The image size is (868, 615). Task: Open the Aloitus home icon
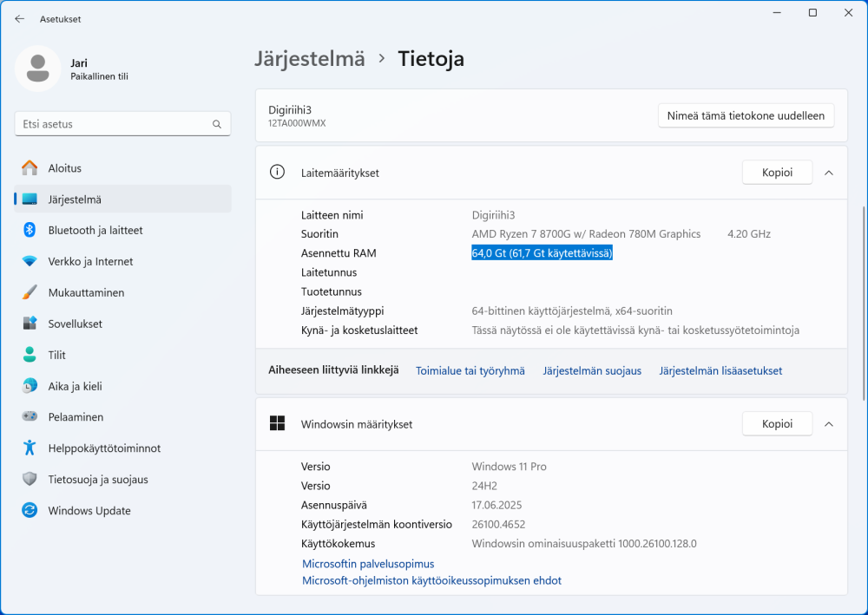[x=30, y=168]
